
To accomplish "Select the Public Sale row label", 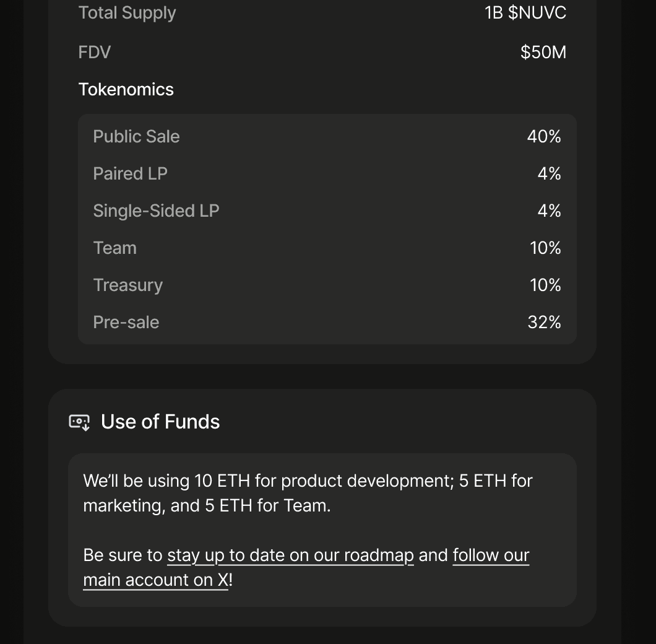I will [x=136, y=136].
